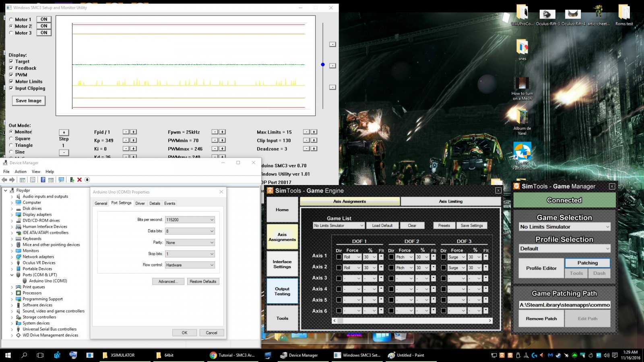Image resolution: width=644 pixels, height=362 pixels.
Task: Click the Game Engine horizontal scrollbar
Action: [x=413, y=321]
